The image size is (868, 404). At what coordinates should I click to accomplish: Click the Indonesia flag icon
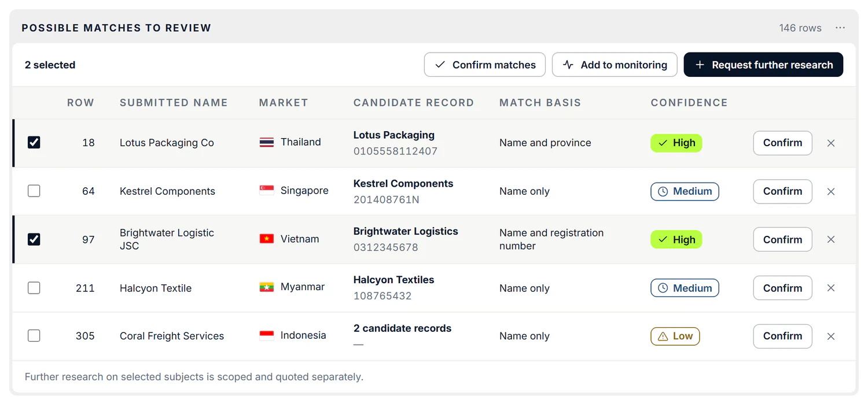(x=267, y=335)
